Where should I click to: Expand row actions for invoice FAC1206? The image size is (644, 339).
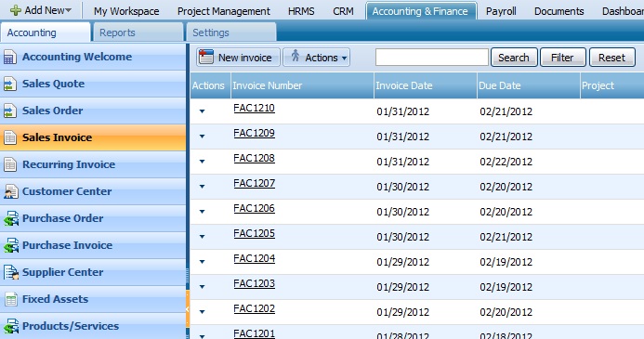tap(202, 212)
